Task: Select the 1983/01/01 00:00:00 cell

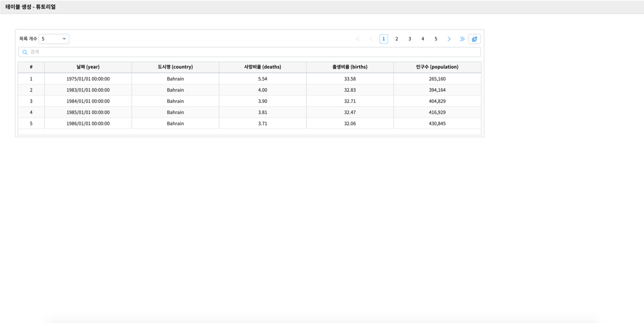Action: click(x=88, y=90)
